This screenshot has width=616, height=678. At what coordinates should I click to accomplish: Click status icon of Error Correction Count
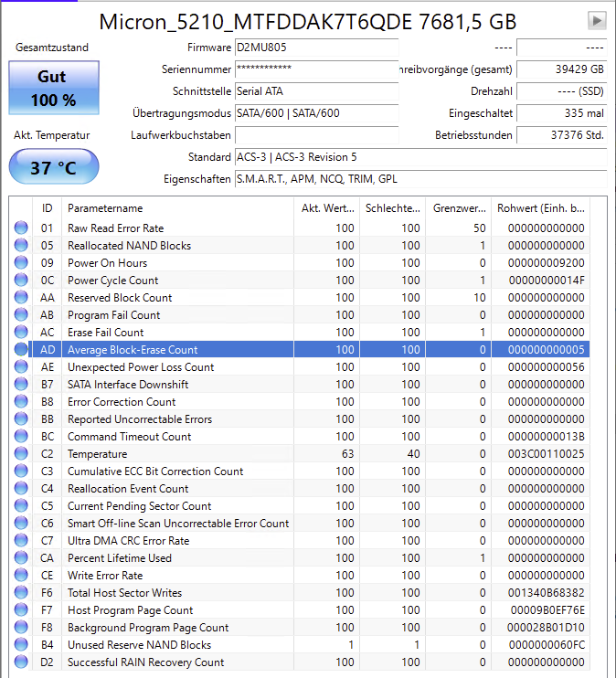click(x=21, y=402)
